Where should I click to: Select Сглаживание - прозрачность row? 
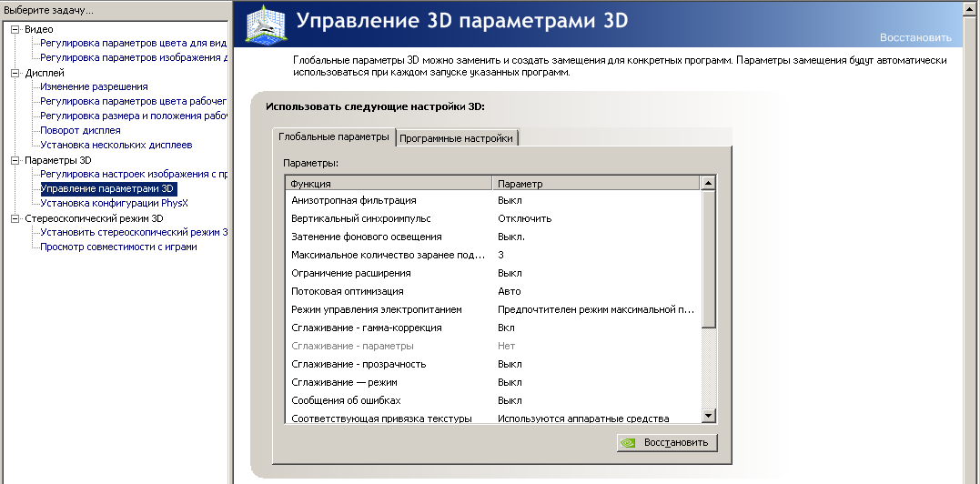[x=493, y=364]
